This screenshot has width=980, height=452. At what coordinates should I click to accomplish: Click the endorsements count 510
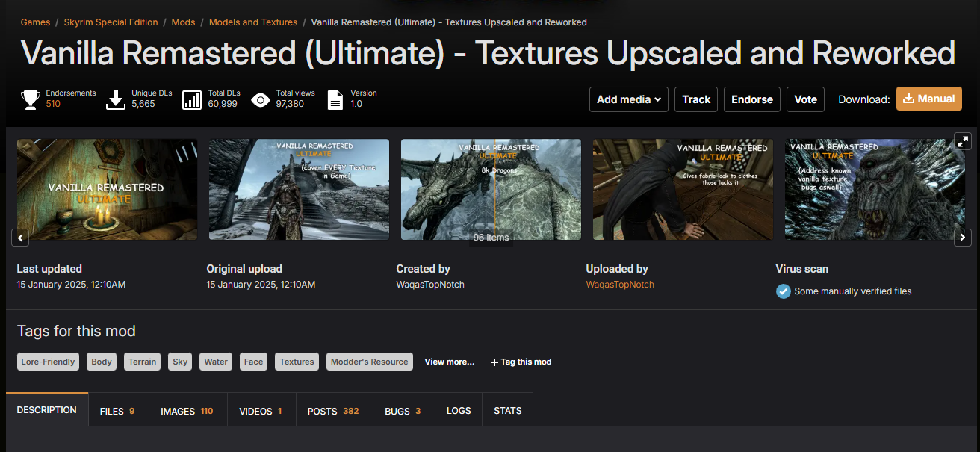click(53, 104)
